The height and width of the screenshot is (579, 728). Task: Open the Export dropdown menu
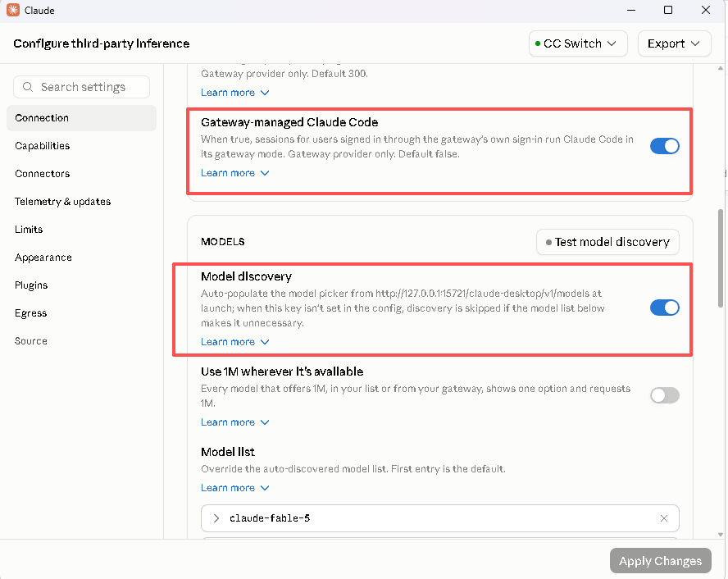point(674,43)
